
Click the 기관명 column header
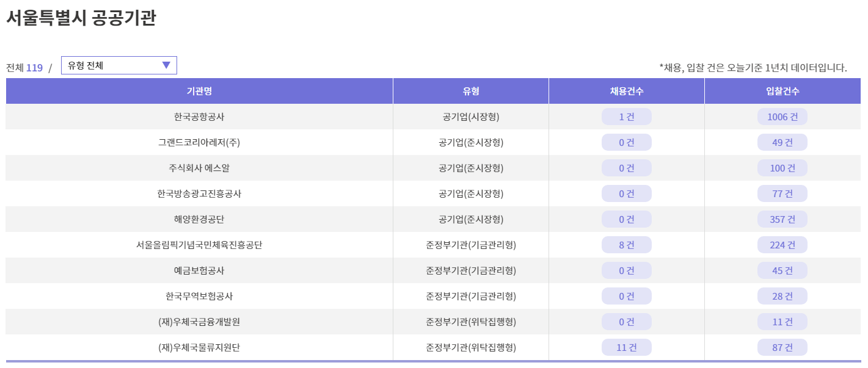(x=199, y=91)
